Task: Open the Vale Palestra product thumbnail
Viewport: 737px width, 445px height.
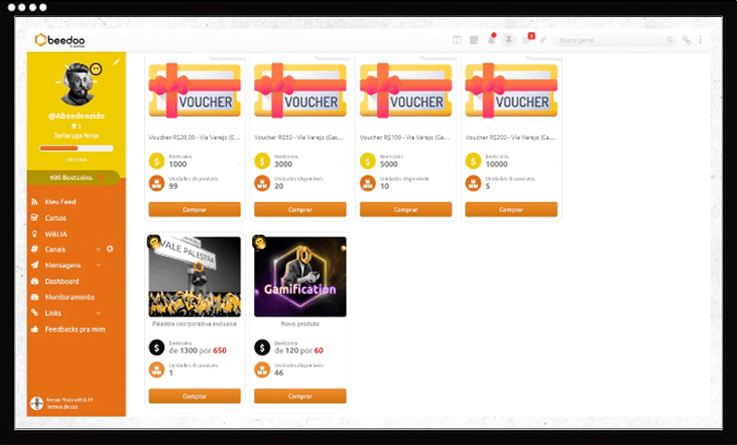Action: pyautogui.click(x=195, y=276)
